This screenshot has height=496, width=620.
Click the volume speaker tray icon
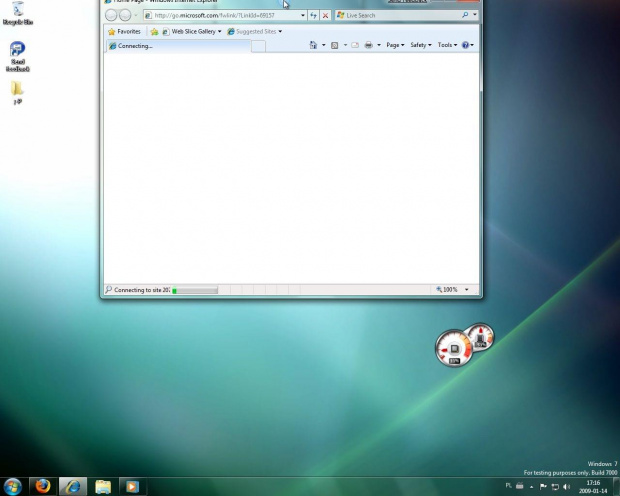point(567,487)
